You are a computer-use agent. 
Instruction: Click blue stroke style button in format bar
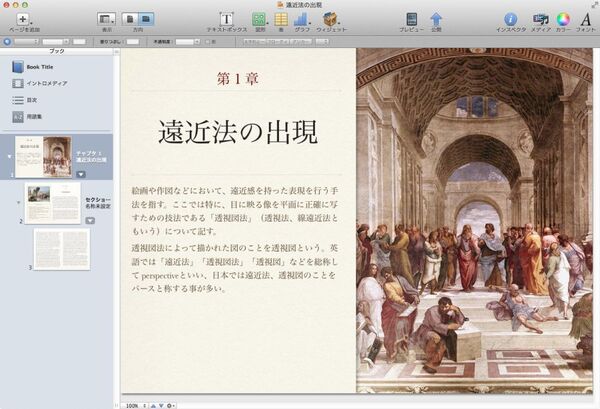tap(7, 42)
